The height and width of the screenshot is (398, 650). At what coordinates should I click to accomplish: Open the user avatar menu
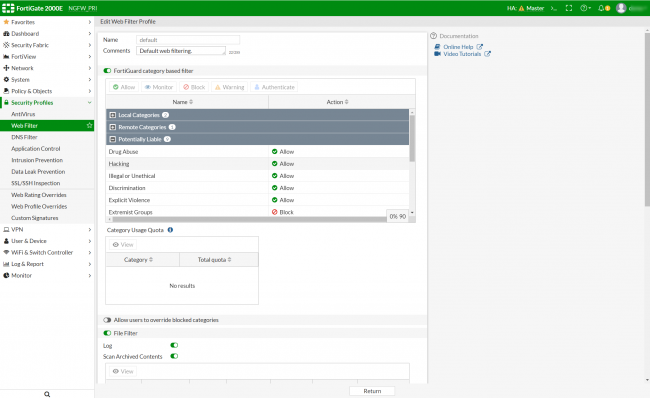tap(621, 8)
